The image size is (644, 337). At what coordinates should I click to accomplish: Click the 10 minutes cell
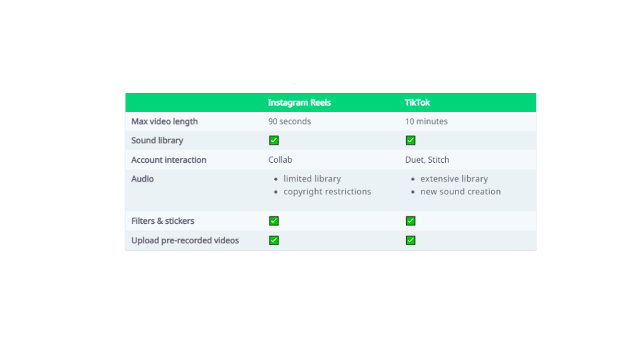pyautogui.click(x=426, y=121)
